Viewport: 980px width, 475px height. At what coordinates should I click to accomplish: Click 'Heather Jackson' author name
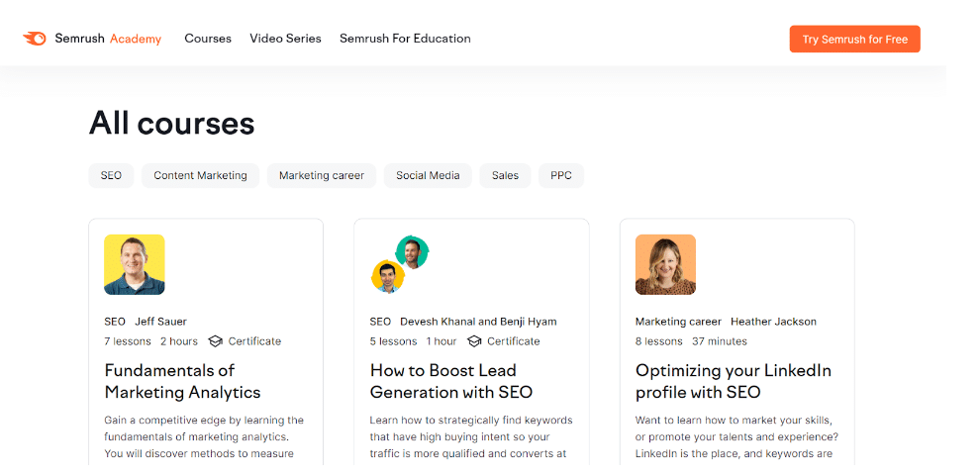click(773, 322)
